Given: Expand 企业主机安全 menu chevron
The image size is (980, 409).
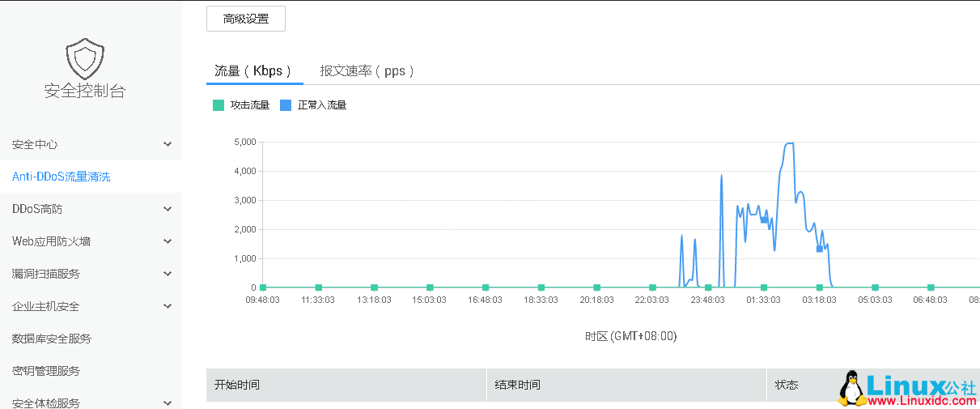Looking at the screenshot, I should [168, 306].
